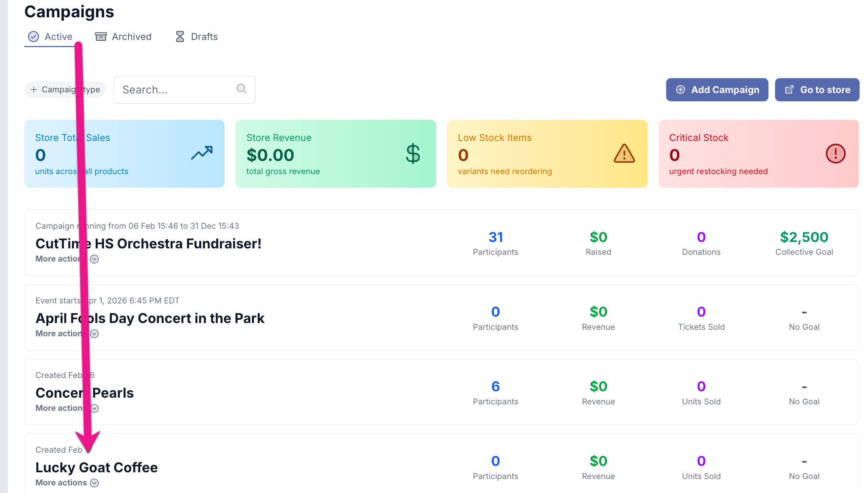
Task: Click the Critical Stock exclamation circle icon
Action: (835, 153)
